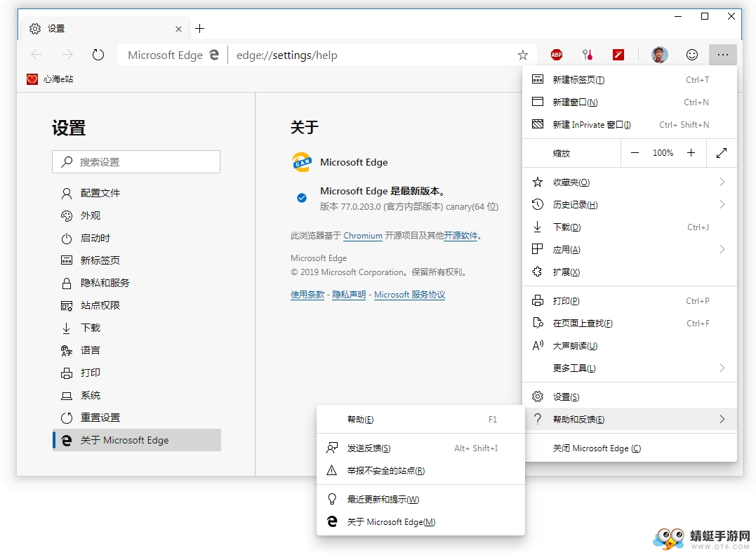Open 扩展 from the menu
The image size is (756, 553).
629,272
